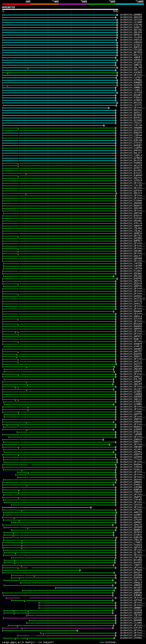The image size is (146, 644).
Task: Click alignment bar for UniRef100_A0CP61
Action: click(x=59, y=452)
